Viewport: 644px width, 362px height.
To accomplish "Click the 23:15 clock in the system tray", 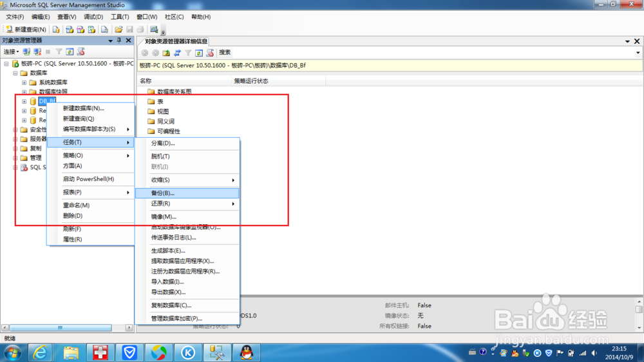I will 619,349.
